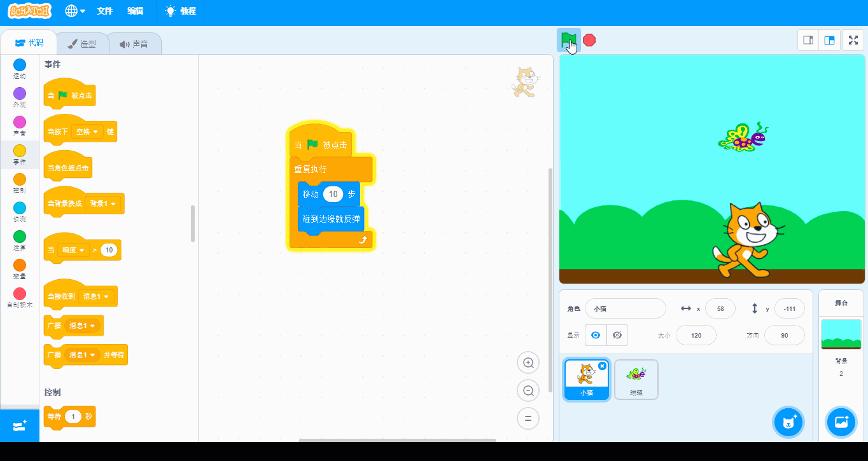Select the 外观 block category
The image size is (868, 461).
pyautogui.click(x=20, y=97)
